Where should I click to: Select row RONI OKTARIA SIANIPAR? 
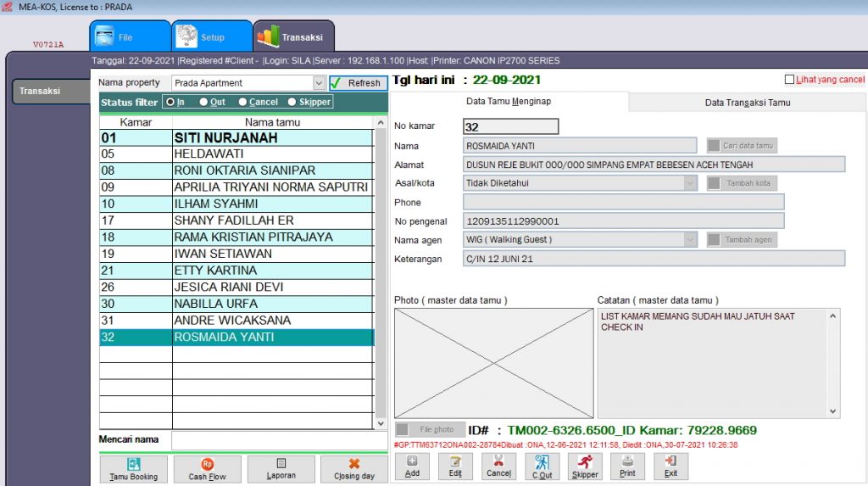coord(236,170)
